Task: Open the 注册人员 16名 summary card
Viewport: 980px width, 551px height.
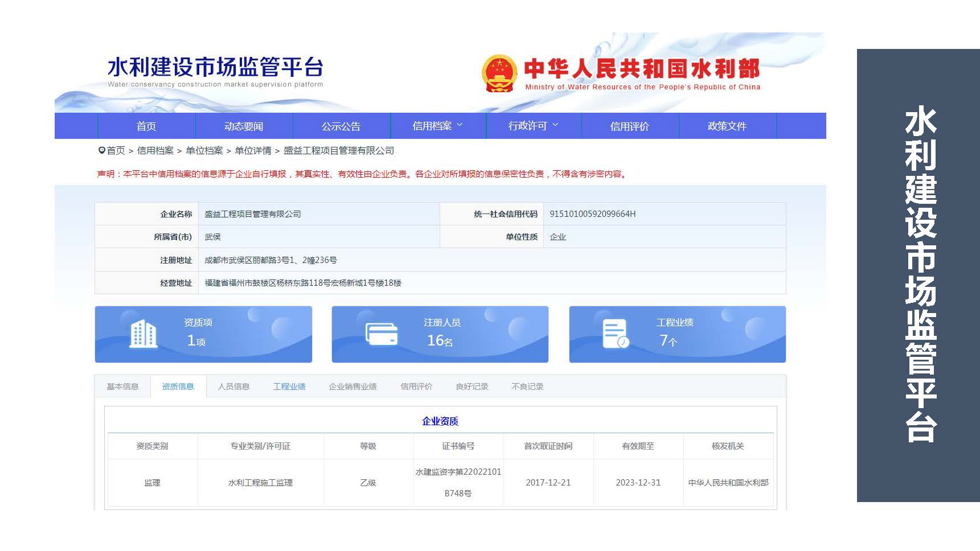Action: coord(440,334)
